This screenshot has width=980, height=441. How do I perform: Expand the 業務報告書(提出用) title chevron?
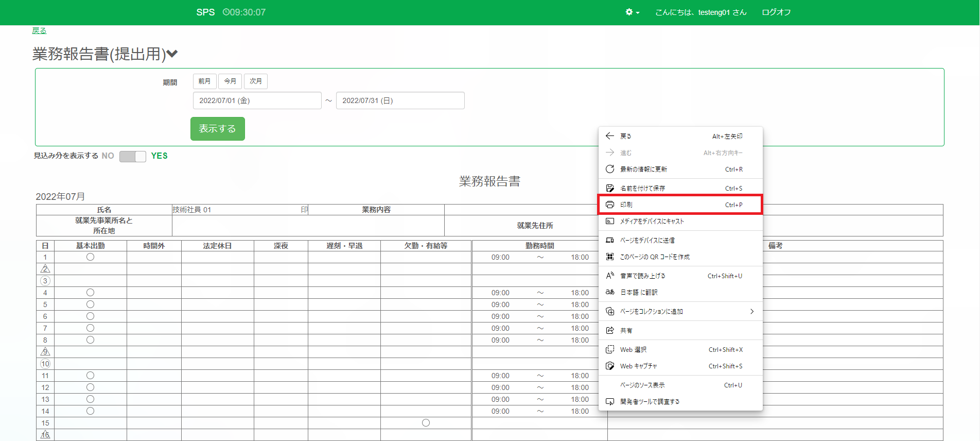pyautogui.click(x=172, y=54)
